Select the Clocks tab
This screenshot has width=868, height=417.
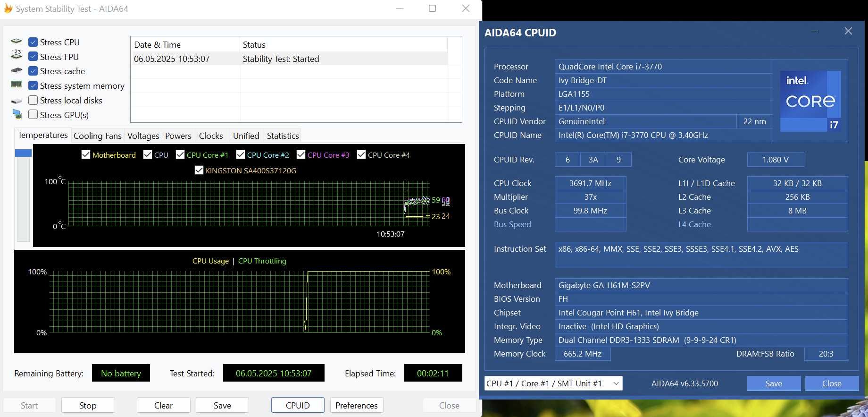(x=211, y=136)
